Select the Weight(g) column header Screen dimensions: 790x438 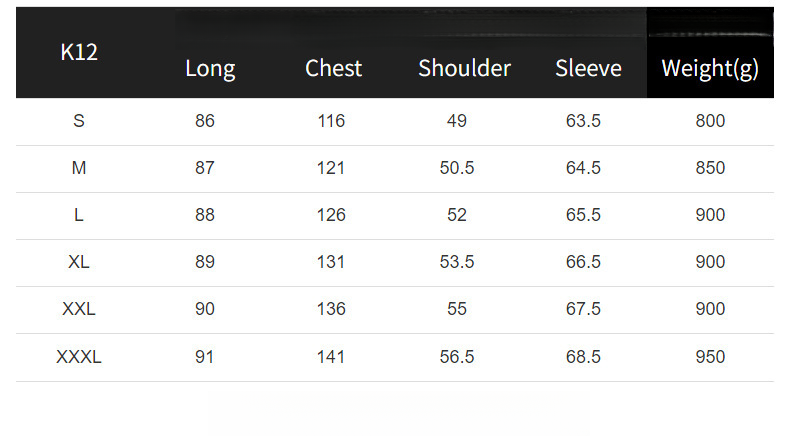[x=710, y=69]
